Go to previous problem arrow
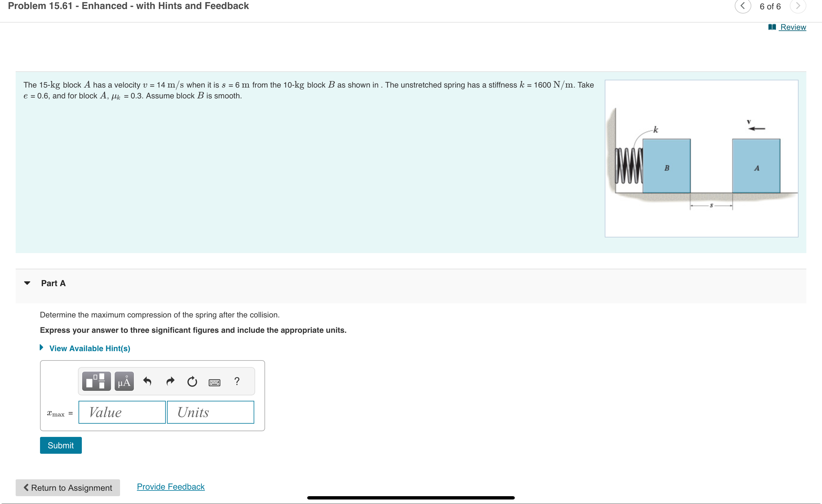Screen dimensions: 822x504 (x=743, y=6)
